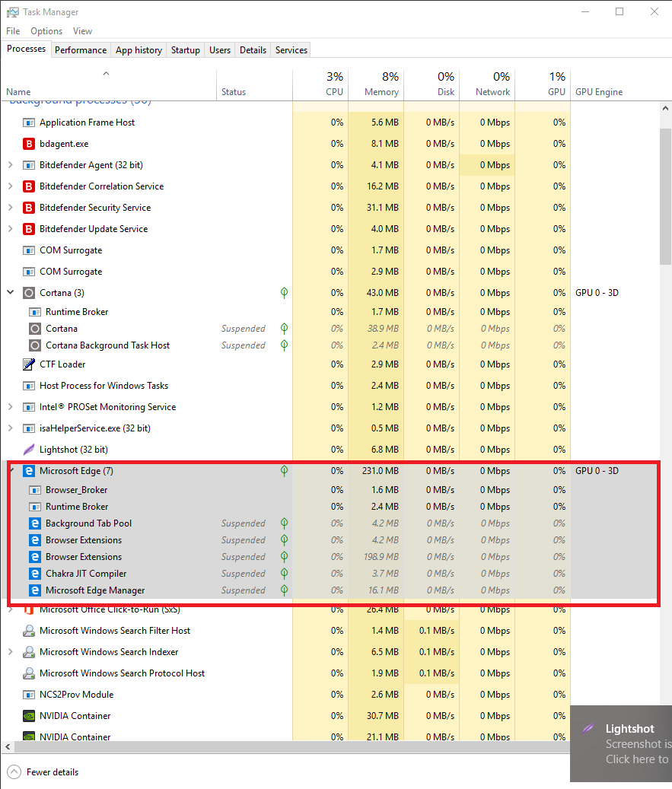Click the Bitdefender Security Service icon
This screenshot has width=672, height=789.
(x=29, y=208)
